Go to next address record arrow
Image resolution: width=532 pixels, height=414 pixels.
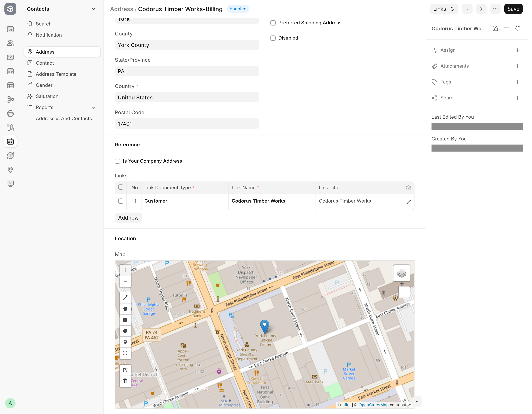[481, 9]
